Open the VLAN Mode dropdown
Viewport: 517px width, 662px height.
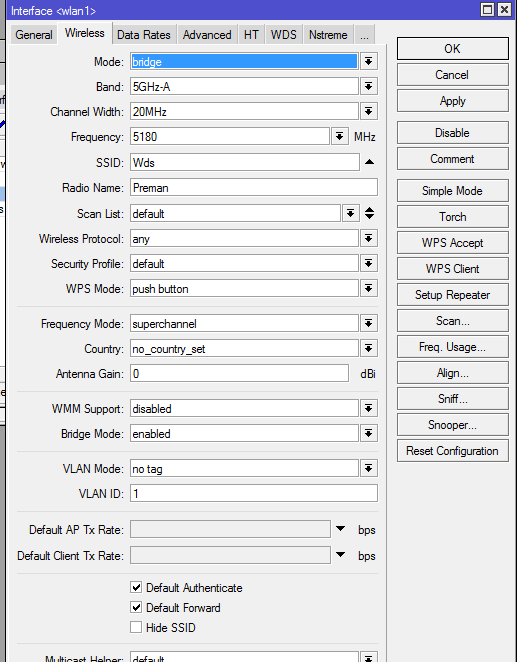(x=368, y=468)
